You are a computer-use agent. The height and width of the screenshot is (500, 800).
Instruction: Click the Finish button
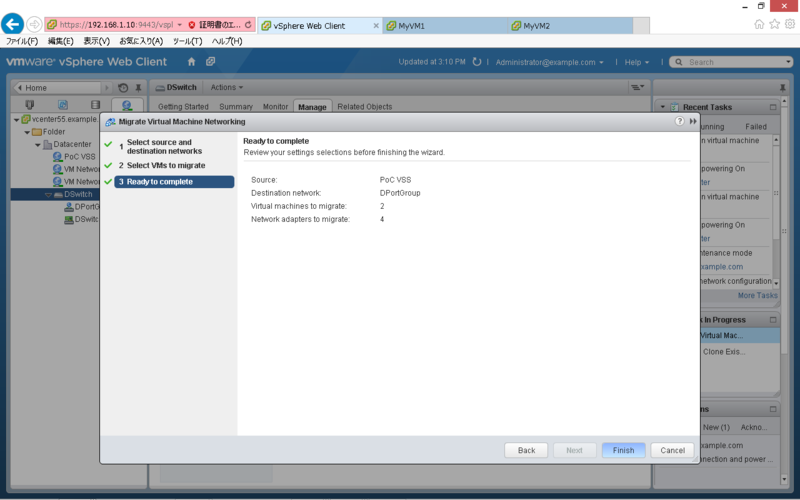pyautogui.click(x=623, y=451)
